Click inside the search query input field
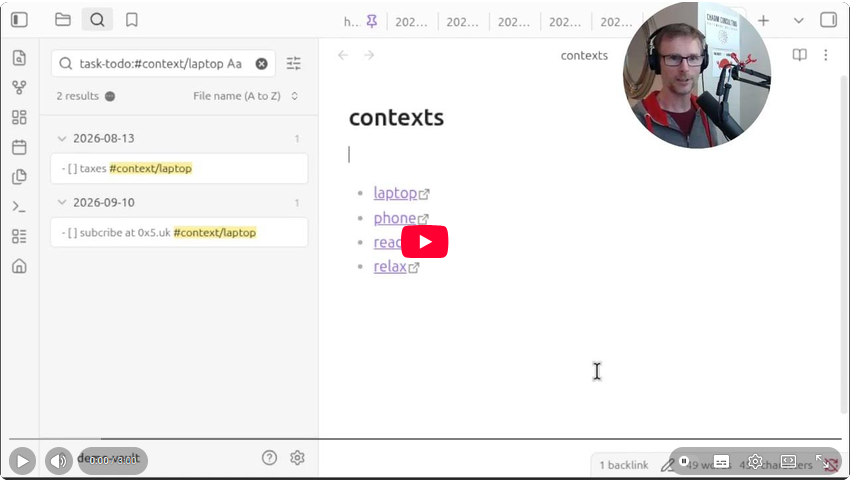The image size is (851, 482). tap(163, 64)
